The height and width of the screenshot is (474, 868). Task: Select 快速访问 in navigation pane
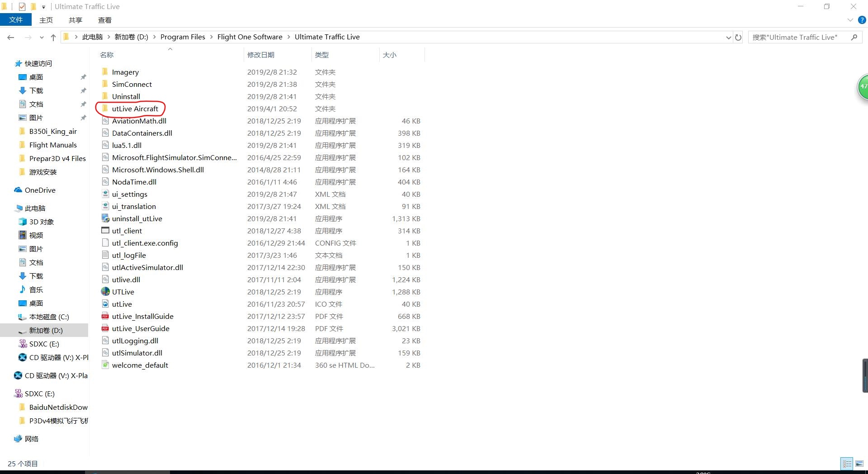(x=33, y=63)
